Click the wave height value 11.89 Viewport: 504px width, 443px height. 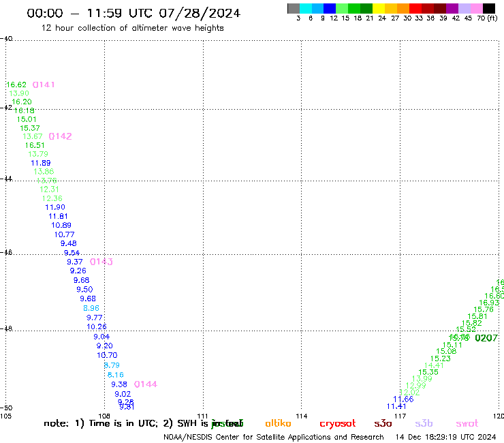41,163
